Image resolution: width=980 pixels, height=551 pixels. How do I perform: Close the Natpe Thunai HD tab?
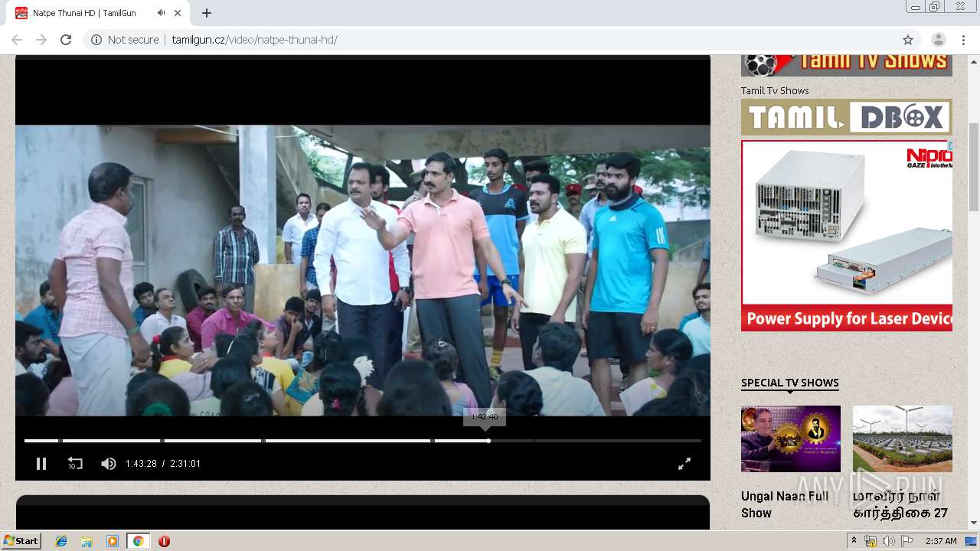coord(178,13)
